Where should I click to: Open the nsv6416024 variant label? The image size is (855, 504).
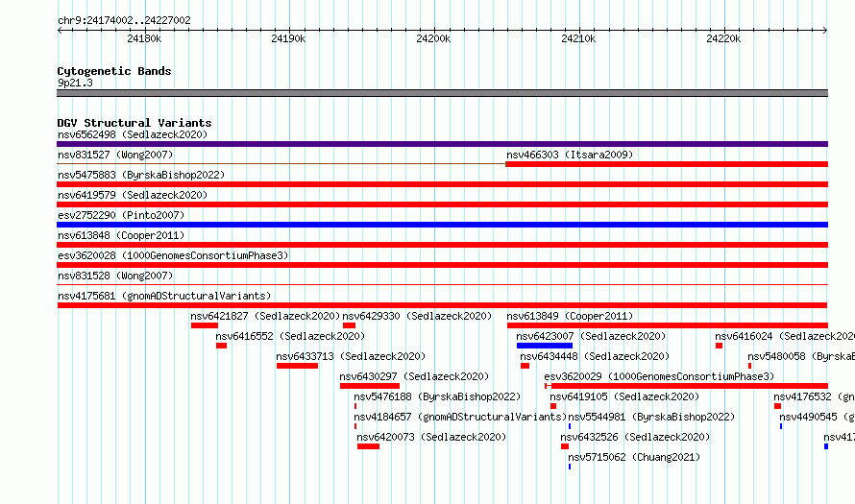pyautogui.click(x=785, y=336)
